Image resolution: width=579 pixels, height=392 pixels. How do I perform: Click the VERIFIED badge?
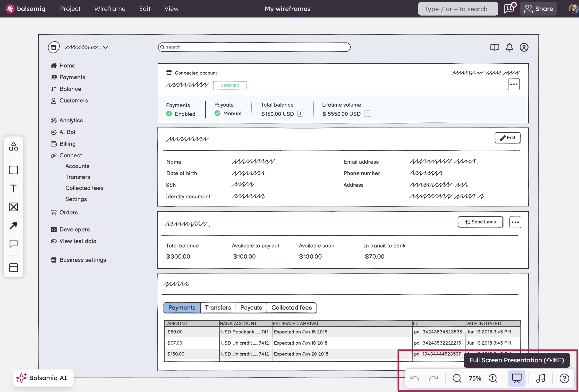pos(230,85)
